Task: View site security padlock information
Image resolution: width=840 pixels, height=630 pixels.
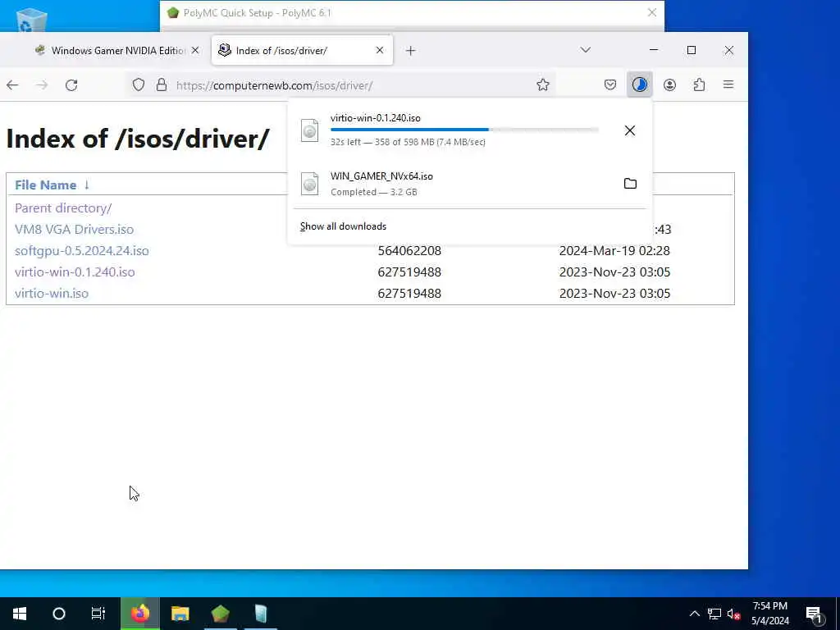Action: 162,84
